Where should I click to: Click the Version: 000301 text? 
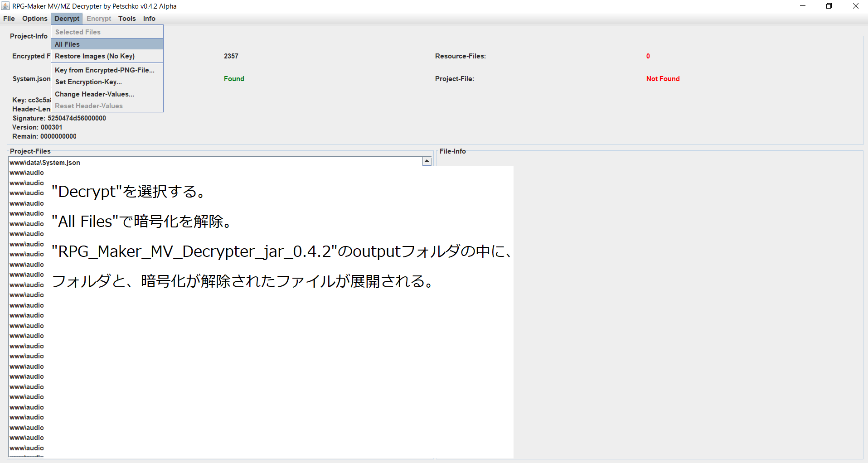[x=37, y=127]
